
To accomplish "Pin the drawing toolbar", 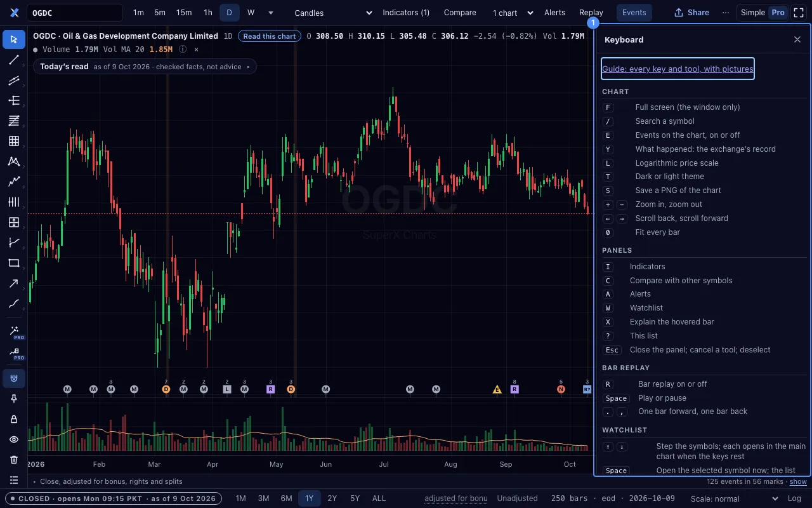I will point(14,399).
